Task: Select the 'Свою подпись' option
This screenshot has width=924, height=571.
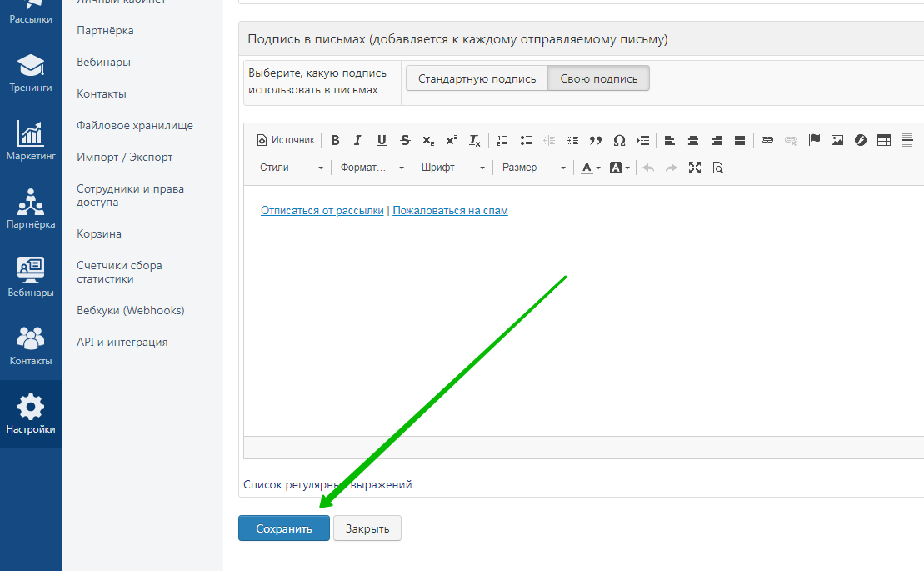Action: (598, 78)
